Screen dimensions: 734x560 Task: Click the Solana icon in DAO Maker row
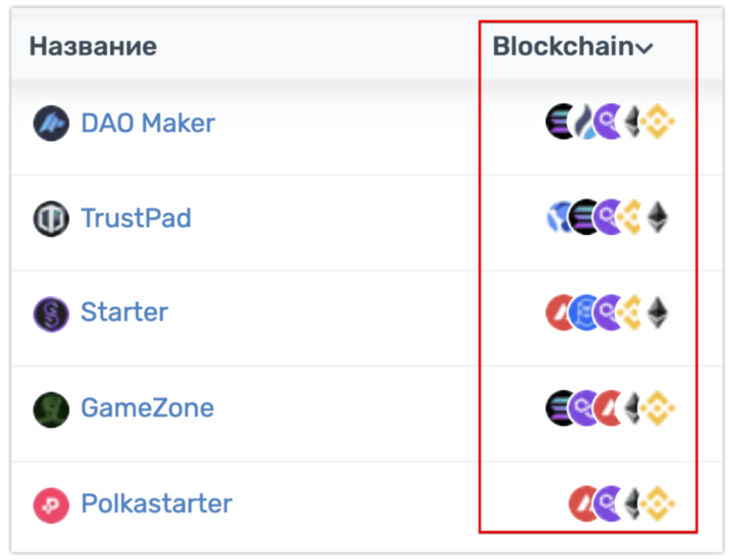(x=560, y=122)
